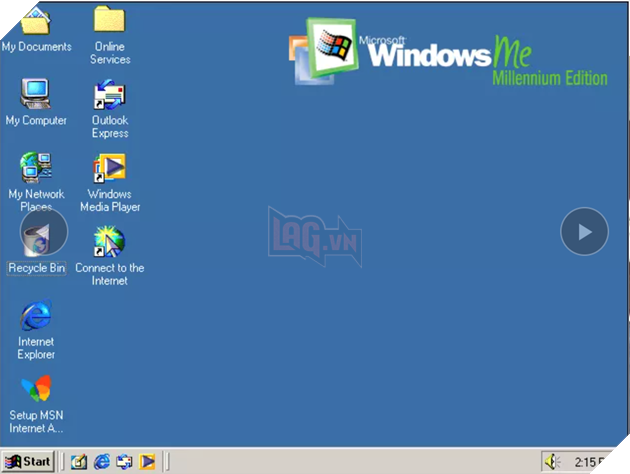Click the Outlook Express label text
This screenshot has width=630, height=474.
[x=110, y=127]
